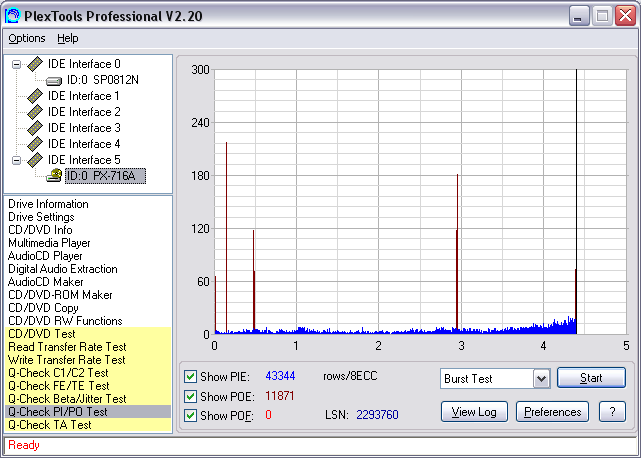Click the IDE Interface 0 chip icon
The width and height of the screenshot is (641, 458).
35,64
